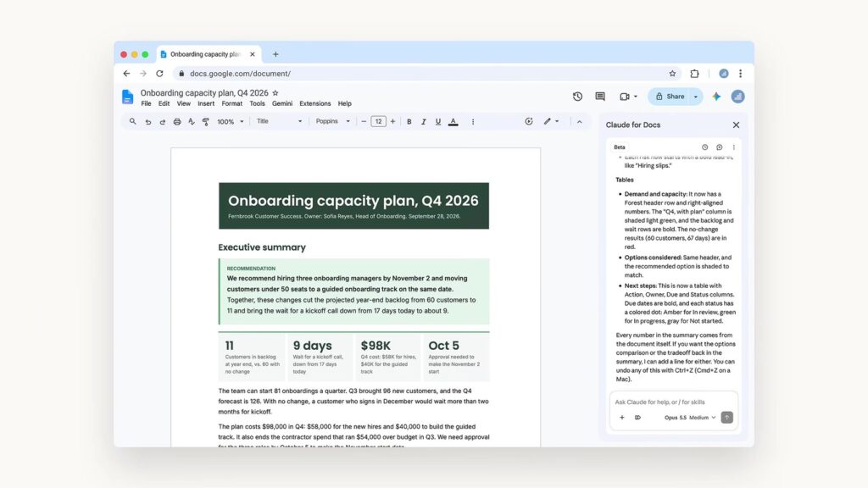The width and height of the screenshot is (868, 488).
Task: Open the editing mode pencil dropdown
Action: click(551, 121)
